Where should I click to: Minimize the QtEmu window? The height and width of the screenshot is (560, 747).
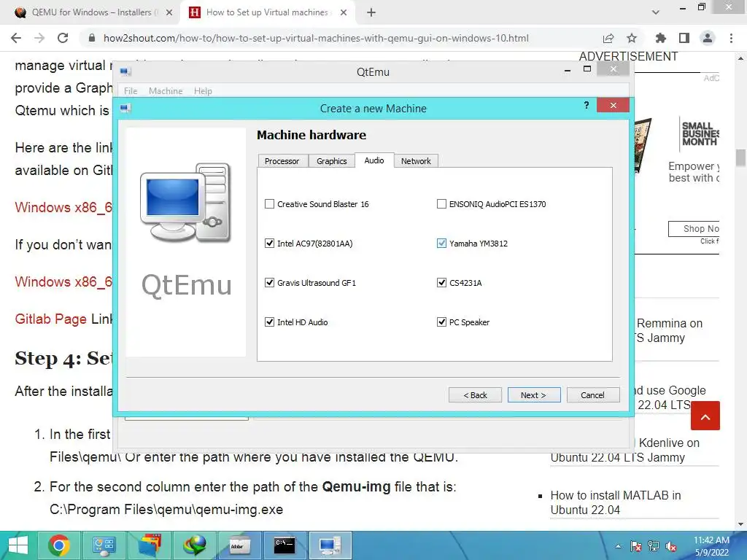[568, 70]
